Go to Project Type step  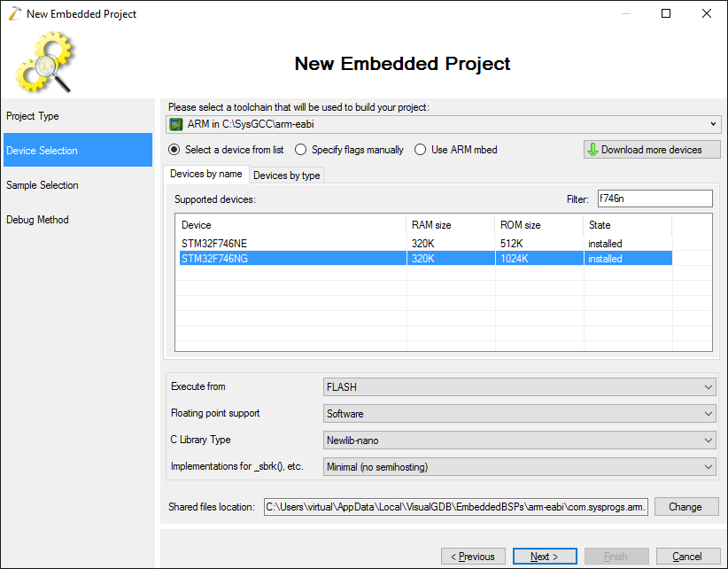78,116
